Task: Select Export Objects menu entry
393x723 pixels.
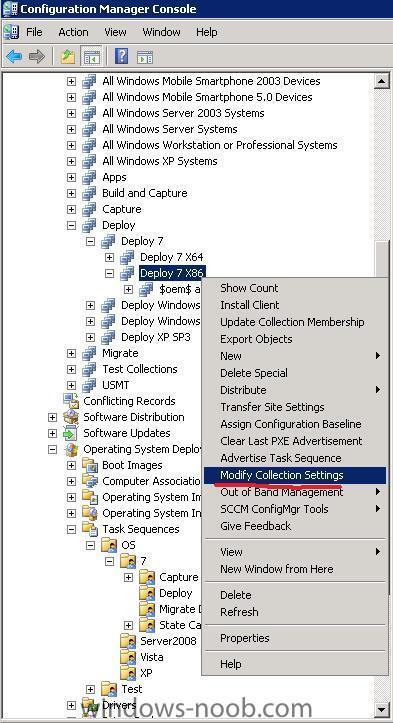Action: coord(294,339)
